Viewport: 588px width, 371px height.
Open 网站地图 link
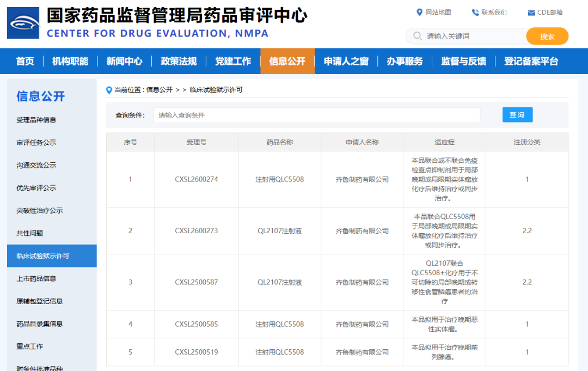(438, 13)
